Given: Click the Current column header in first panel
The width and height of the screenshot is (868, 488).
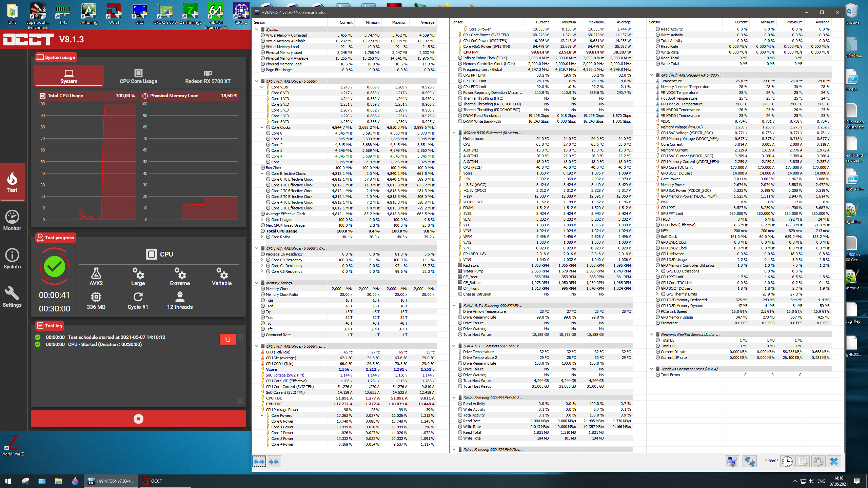Looking at the screenshot, I should [346, 22].
